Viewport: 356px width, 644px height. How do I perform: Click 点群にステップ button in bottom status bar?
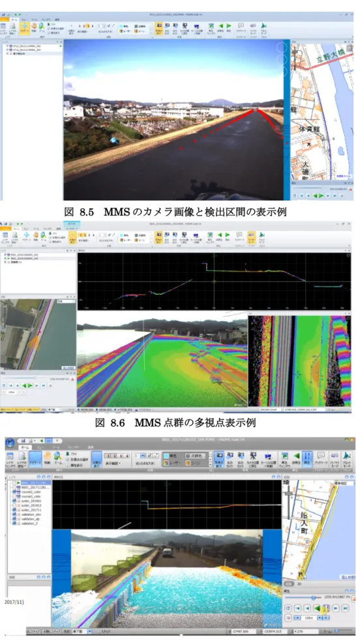click(52, 631)
